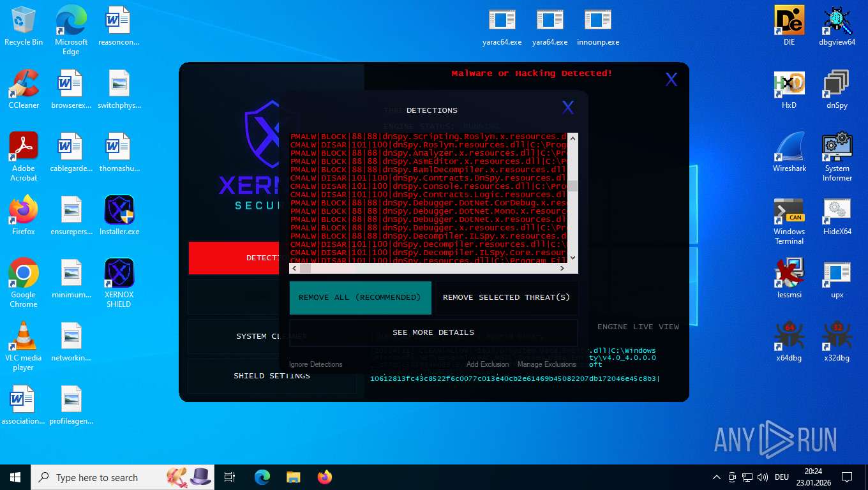Open the dnSpy desktop icon
868x490 pixels.
tap(837, 89)
